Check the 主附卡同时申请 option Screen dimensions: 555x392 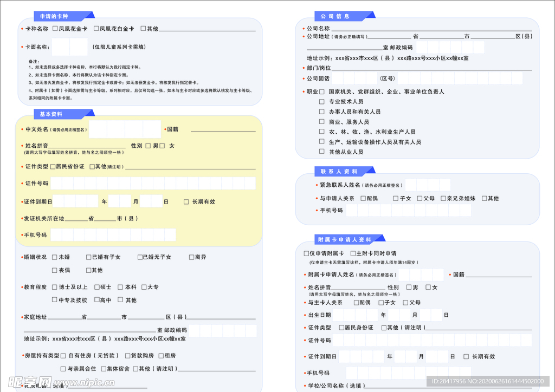click(x=352, y=253)
